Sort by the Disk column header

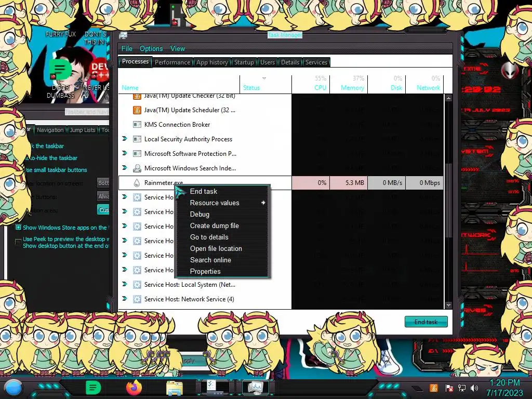pyautogui.click(x=387, y=84)
